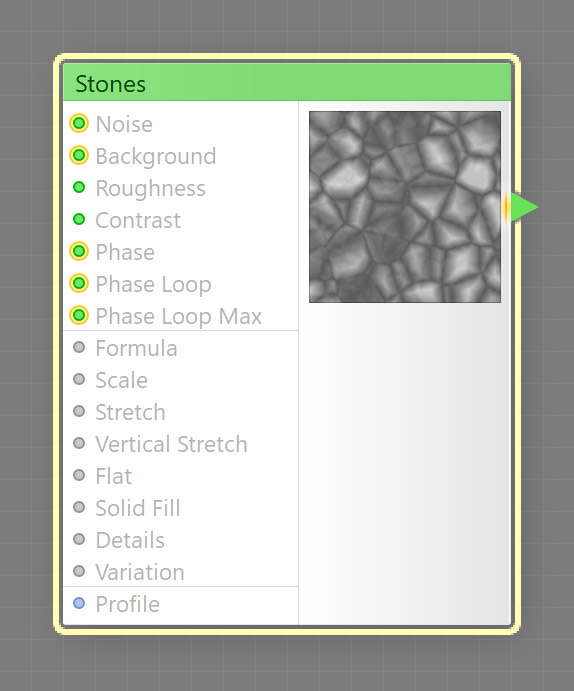
Task: Click the gray Flat parameter port
Action: [79, 475]
